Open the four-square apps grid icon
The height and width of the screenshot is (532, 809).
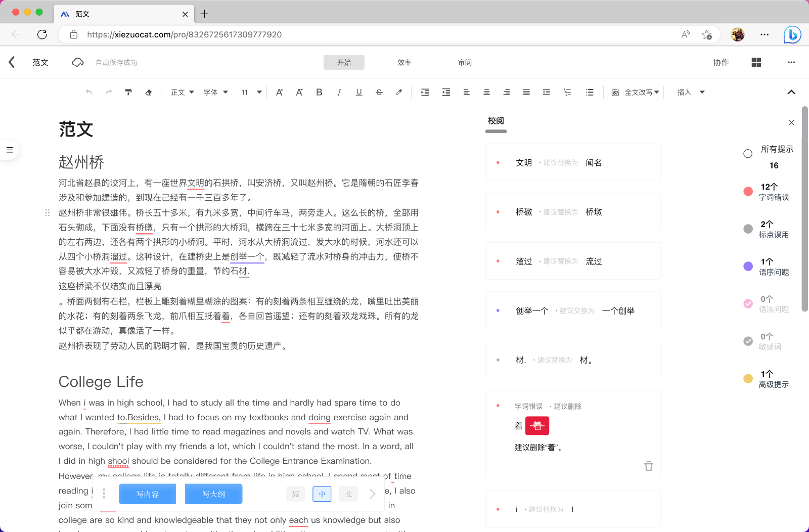coord(756,62)
